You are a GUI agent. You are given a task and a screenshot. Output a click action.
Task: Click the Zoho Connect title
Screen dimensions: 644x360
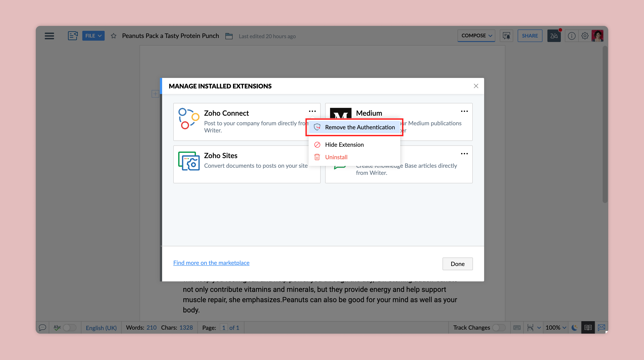coord(226,113)
